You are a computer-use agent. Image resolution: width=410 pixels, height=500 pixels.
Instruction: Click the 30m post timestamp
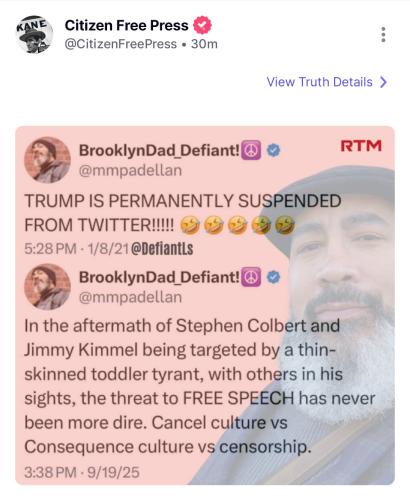click(x=204, y=44)
